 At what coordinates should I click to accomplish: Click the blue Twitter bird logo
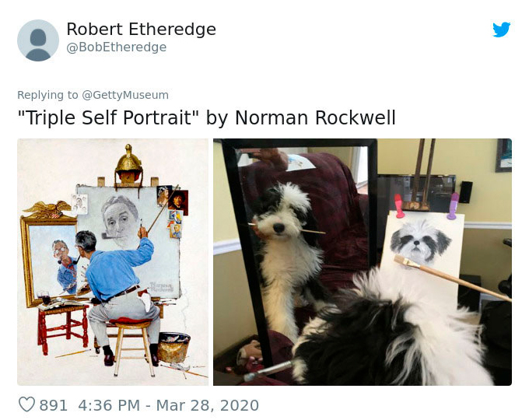(501, 30)
